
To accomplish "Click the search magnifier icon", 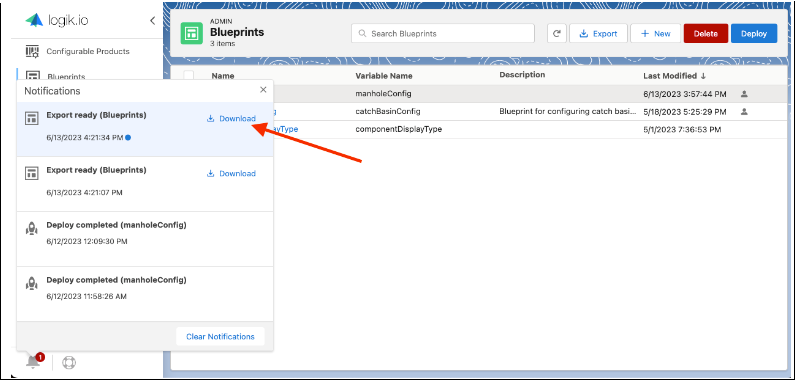I will click(x=363, y=33).
